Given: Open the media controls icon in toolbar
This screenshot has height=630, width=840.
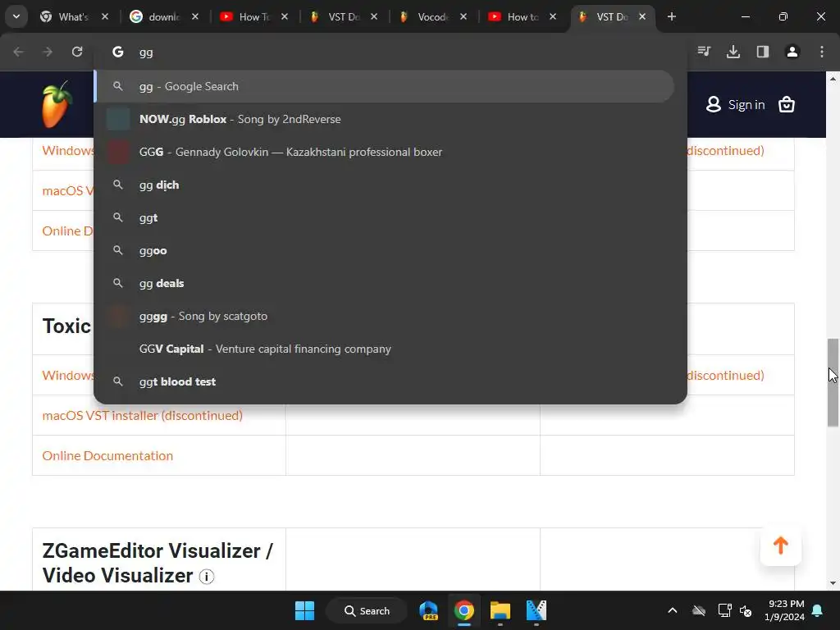Looking at the screenshot, I should [704, 52].
